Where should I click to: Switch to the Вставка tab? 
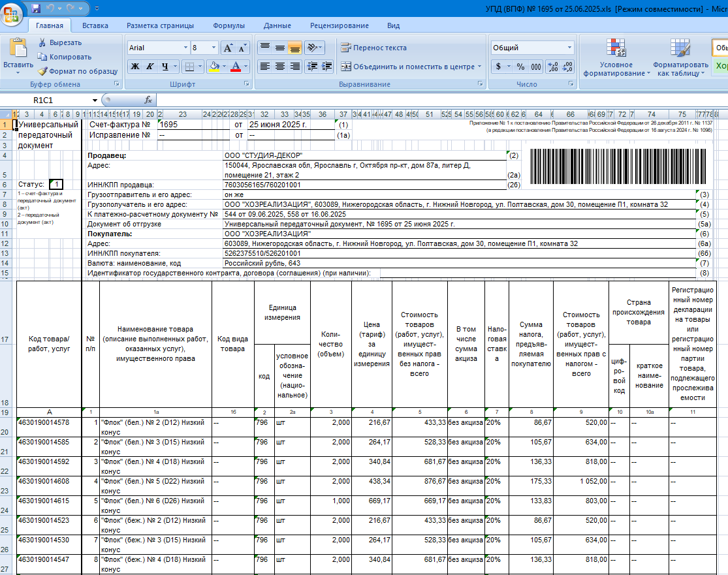coord(95,25)
